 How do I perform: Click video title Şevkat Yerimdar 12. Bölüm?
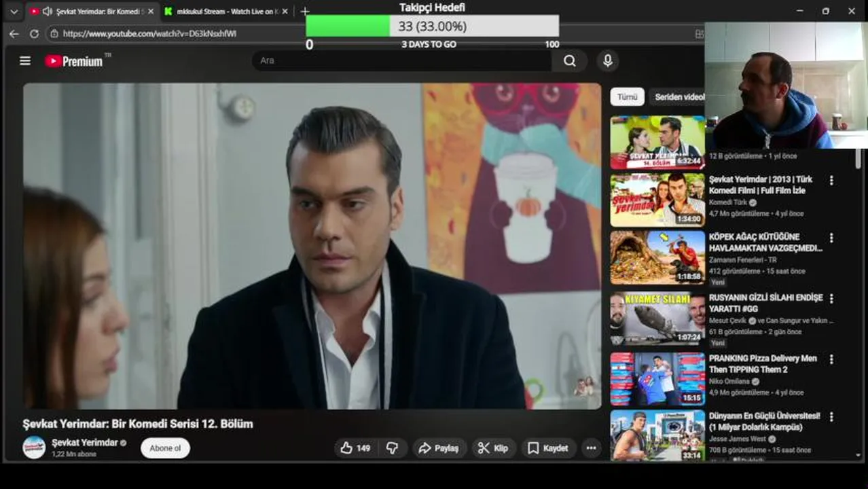pyautogui.click(x=138, y=424)
